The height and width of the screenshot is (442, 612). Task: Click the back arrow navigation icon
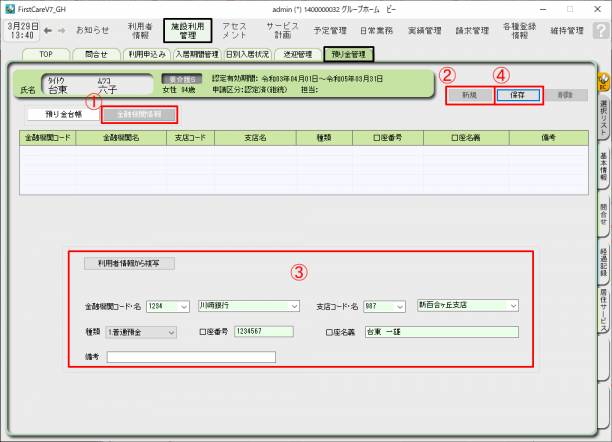[49, 30]
